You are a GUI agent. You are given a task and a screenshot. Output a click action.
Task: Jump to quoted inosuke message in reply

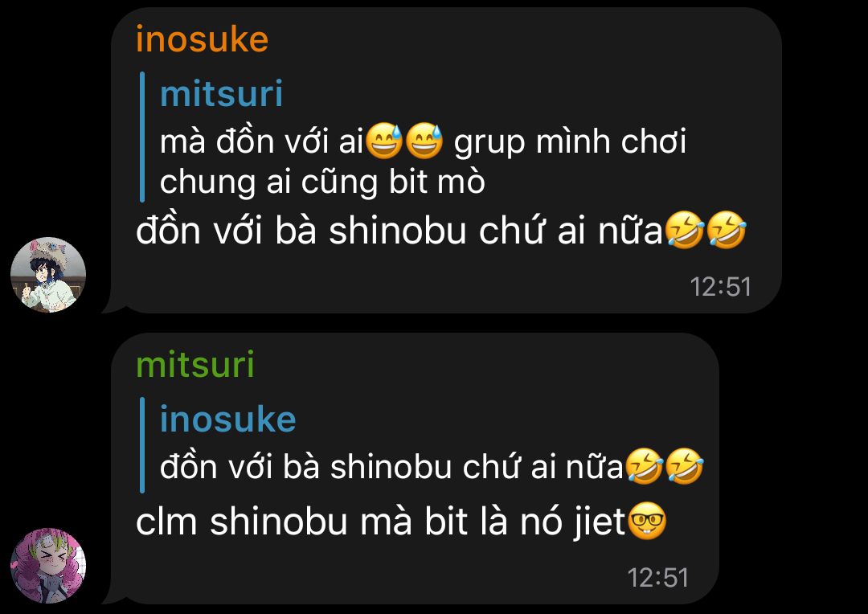click(x=424, y=445)
